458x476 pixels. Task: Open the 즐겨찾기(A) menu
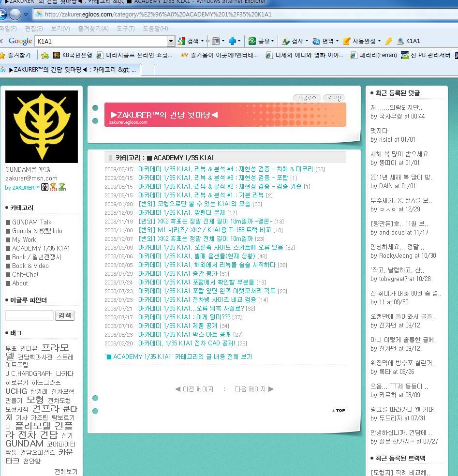93,29
